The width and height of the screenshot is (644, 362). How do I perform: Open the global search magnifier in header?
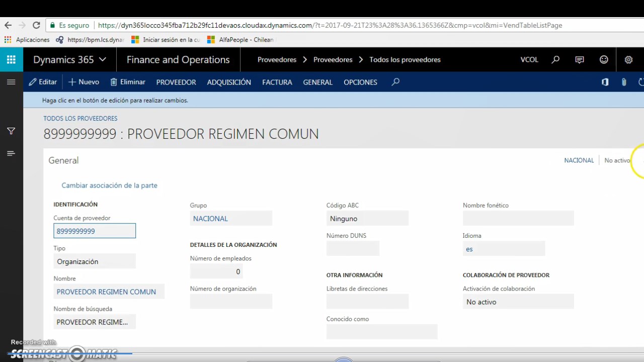coord(555,59)
